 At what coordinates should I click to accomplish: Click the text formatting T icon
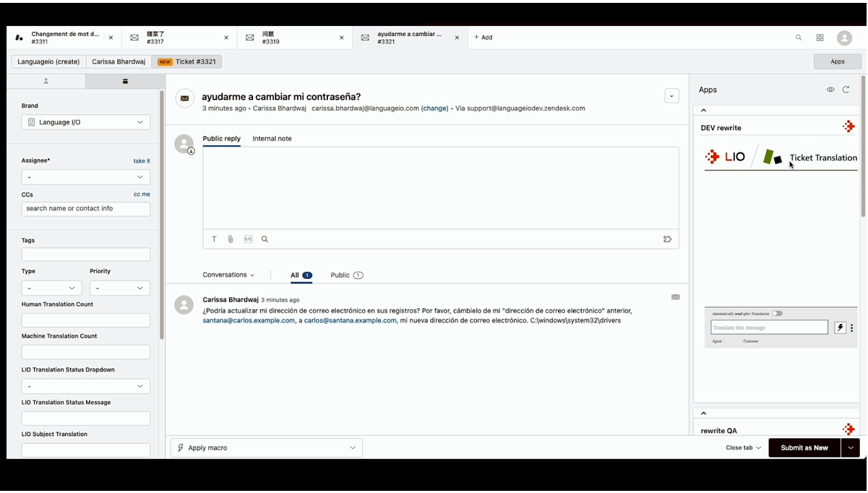click(214, 239)
